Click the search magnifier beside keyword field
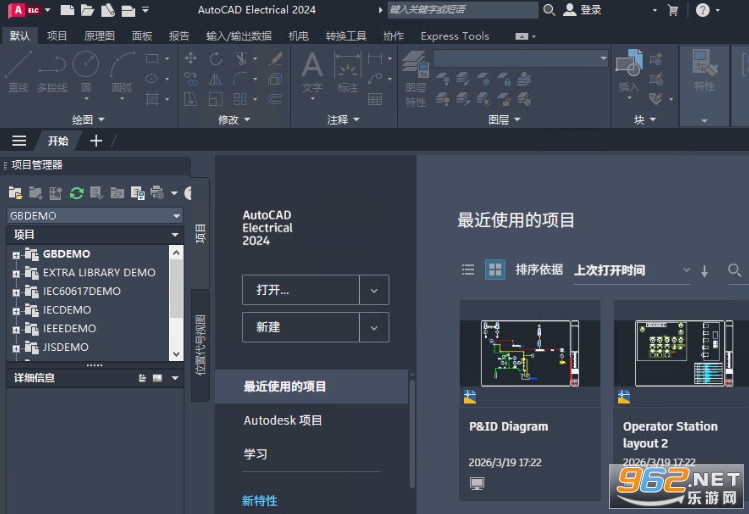Viewport: 749px width, 514px height. click(549, 10)
